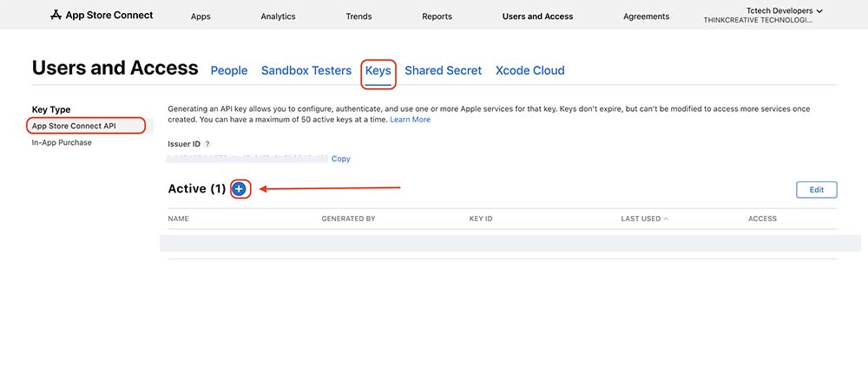Switch to the Sandbox Testers tab

pyautogui.click(x=306, y=71)
